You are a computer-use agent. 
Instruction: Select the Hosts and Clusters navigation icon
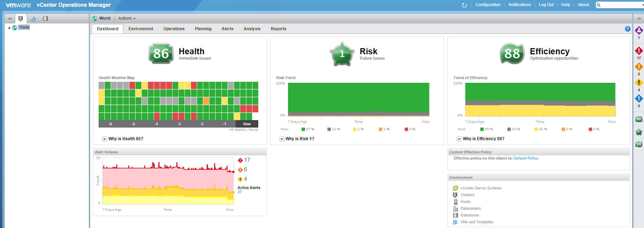point(21,19)
